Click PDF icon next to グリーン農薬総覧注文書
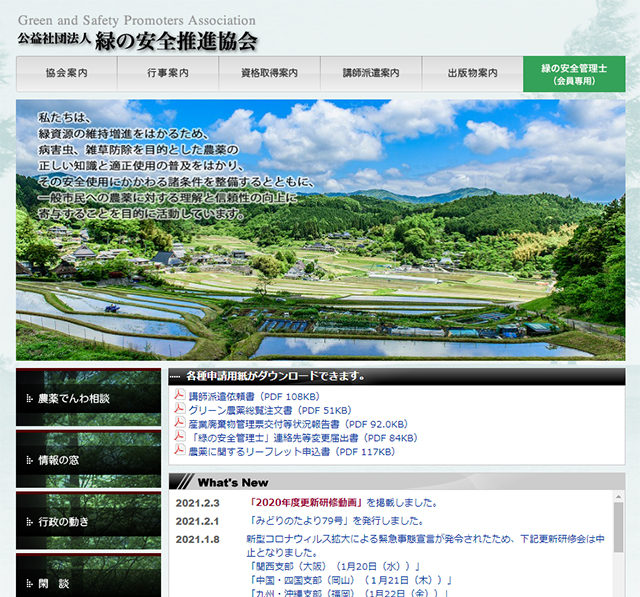 pos(180,410)
